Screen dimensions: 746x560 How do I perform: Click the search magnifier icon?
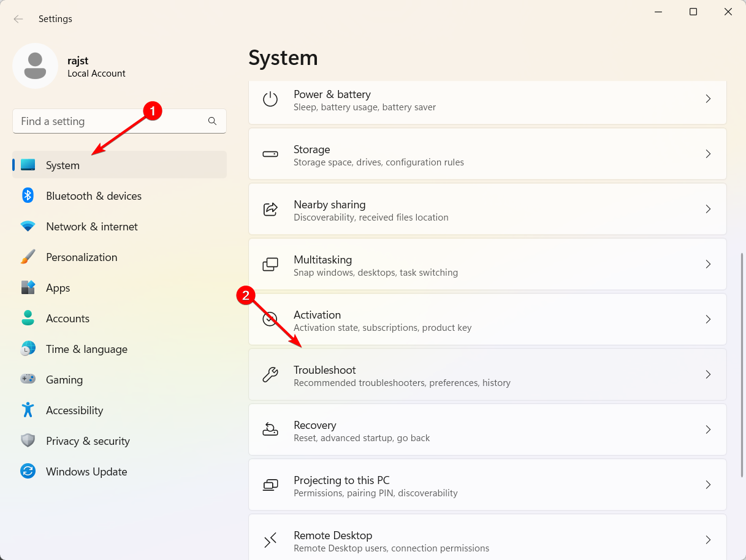[212, 121]
